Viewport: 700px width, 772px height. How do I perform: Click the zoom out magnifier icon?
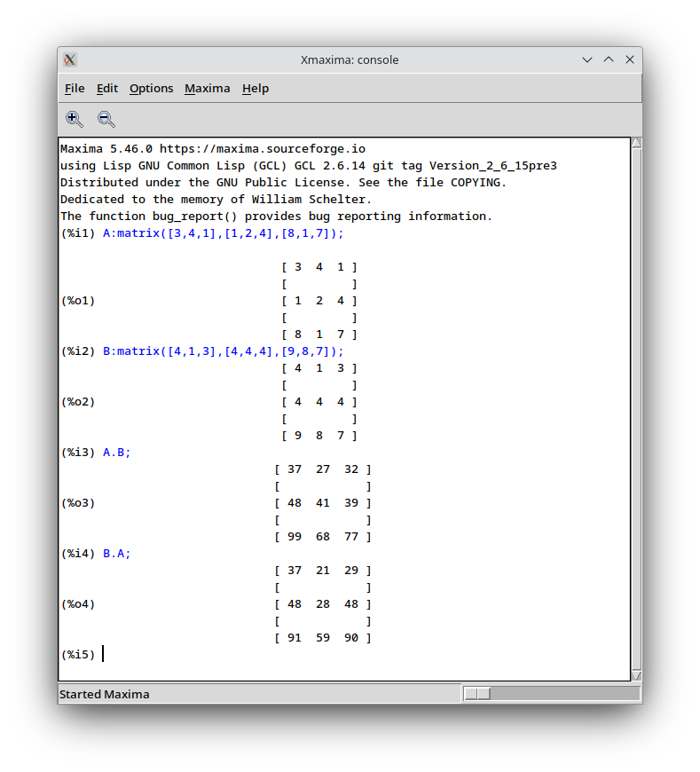point(106,119)
